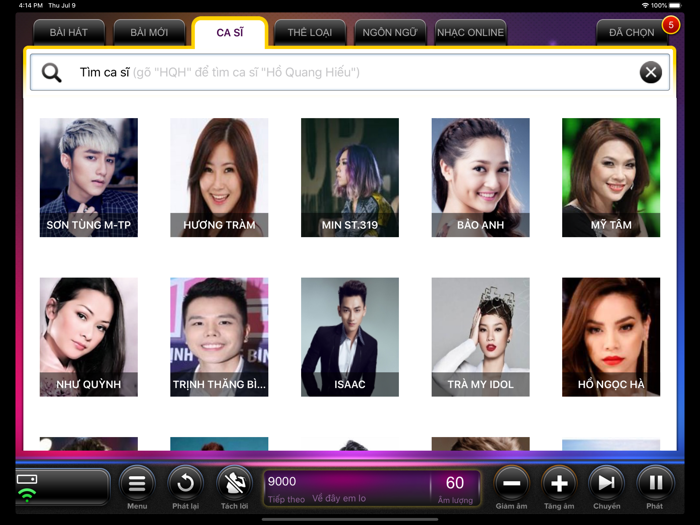Click the magnifying glass search icon
This screenshot has width=700, height=525.
tap(52, 72)
